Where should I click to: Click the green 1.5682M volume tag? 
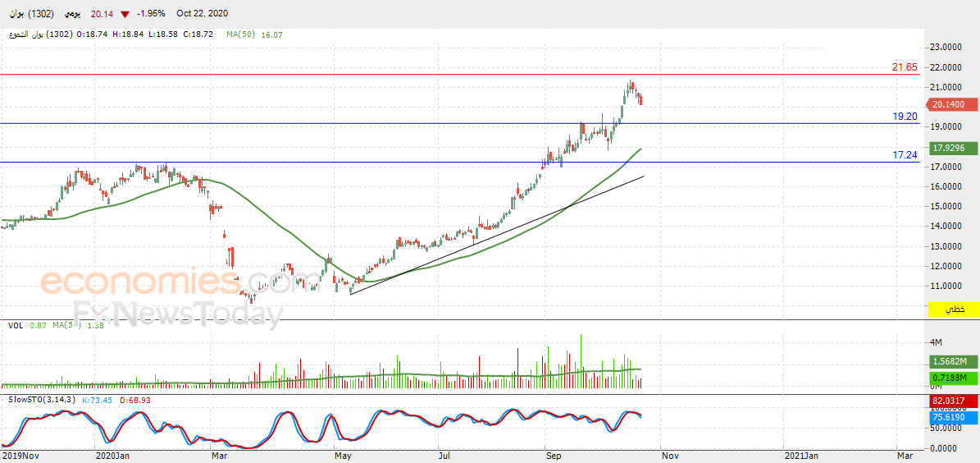click(x=954, y=362)
